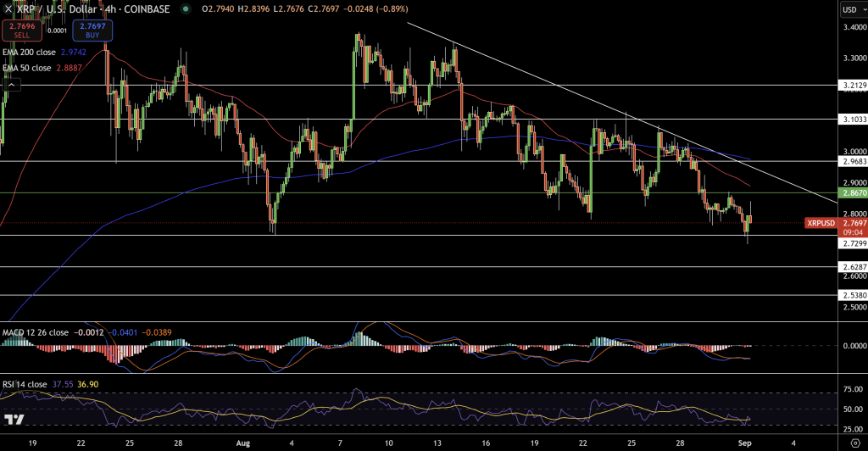Click the 2.9683 price level label

click(853, 162)
